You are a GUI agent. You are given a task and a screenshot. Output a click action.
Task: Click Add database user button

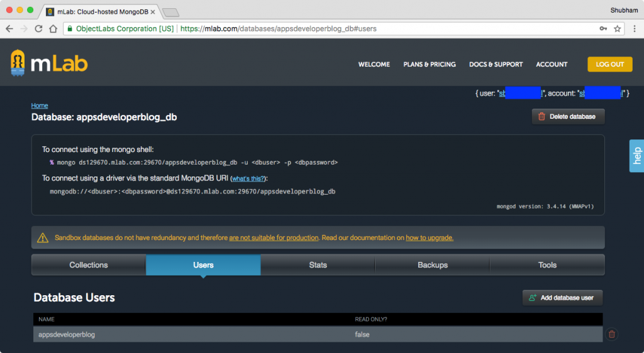click(562, 298)
